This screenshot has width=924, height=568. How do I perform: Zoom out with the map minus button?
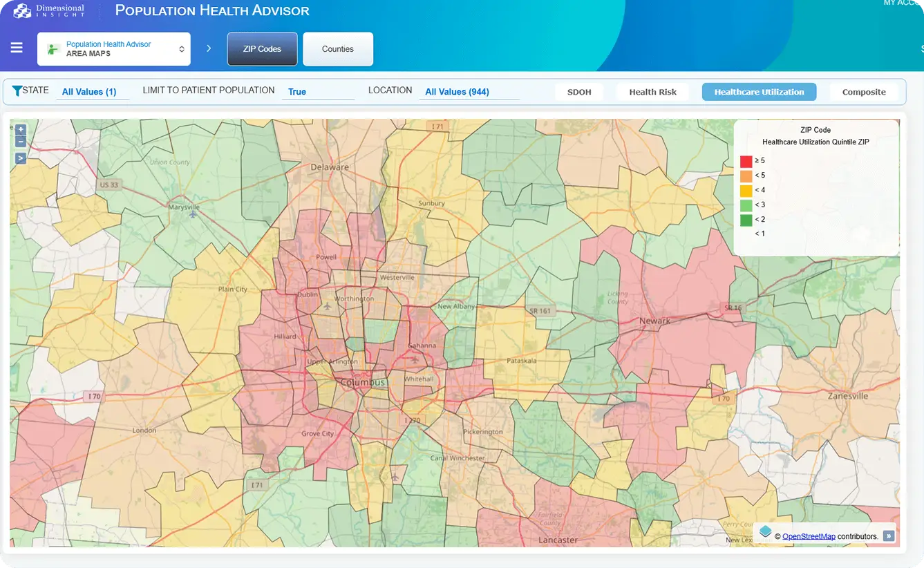[21, 142]
